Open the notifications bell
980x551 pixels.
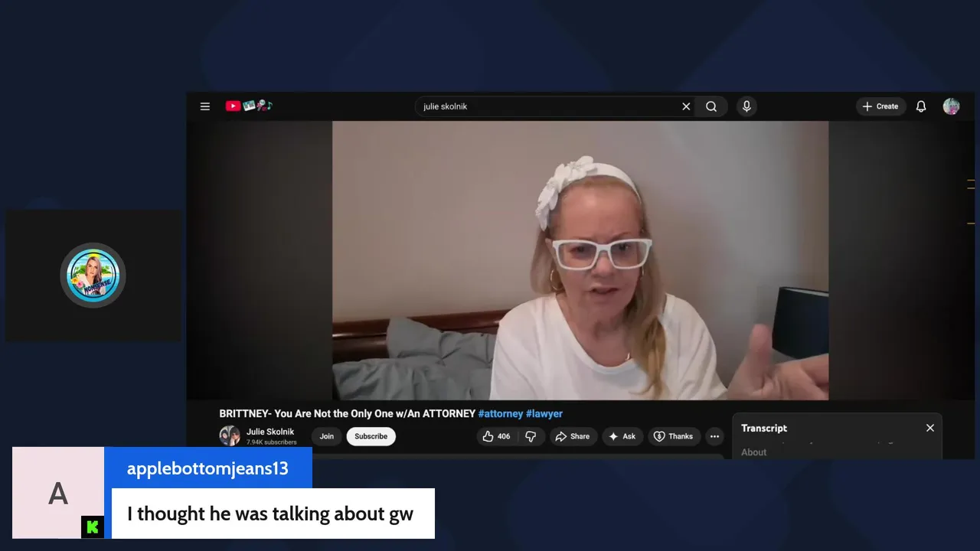tap(921, 106)
